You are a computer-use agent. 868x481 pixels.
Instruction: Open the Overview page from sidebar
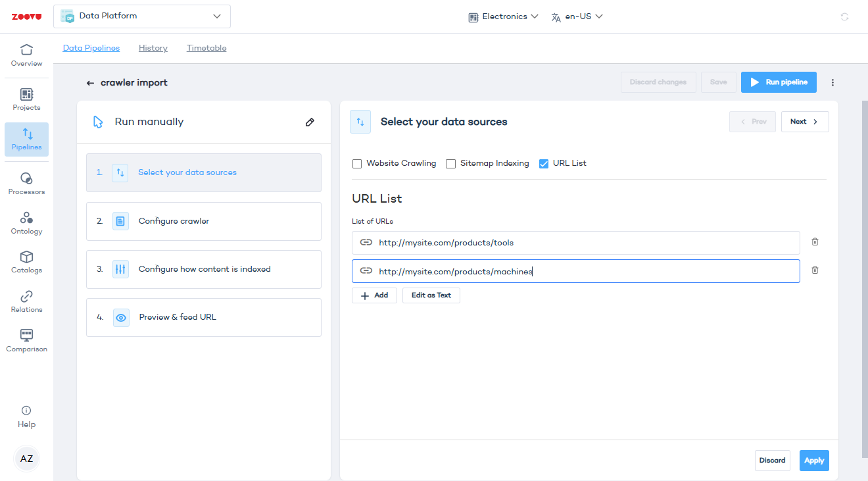pos(26,55)
